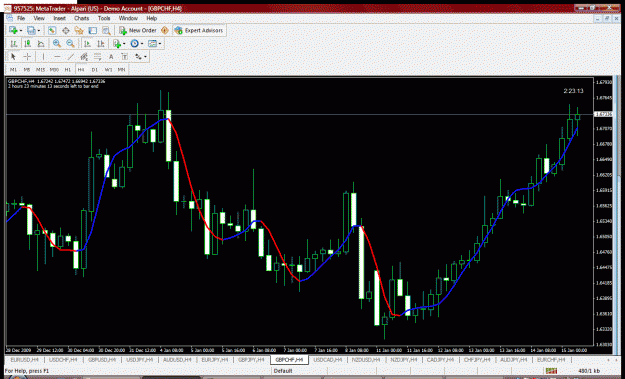Click the Periods clock icon
The image size is (625, 379).
coord(134,43)
